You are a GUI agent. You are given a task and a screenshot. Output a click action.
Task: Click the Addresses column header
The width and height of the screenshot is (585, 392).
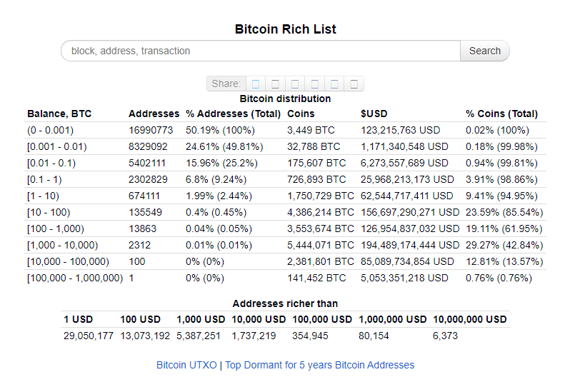[x=154, y=114]
